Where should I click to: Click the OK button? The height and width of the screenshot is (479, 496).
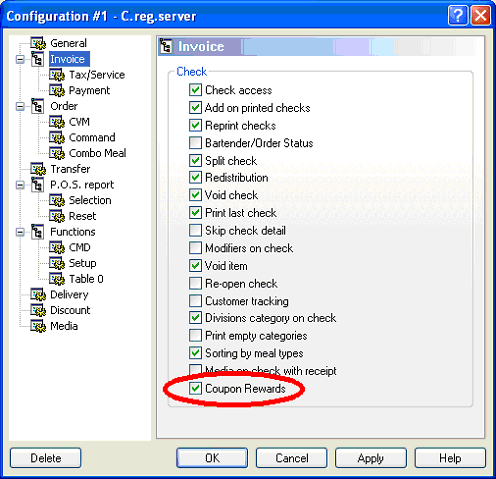[x=212, y=458]
